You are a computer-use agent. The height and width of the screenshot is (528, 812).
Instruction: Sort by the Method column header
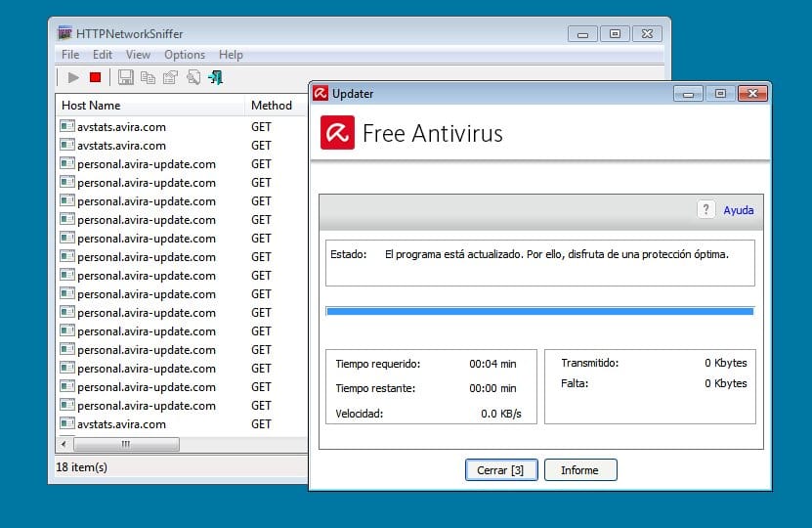tap(277, 106)
